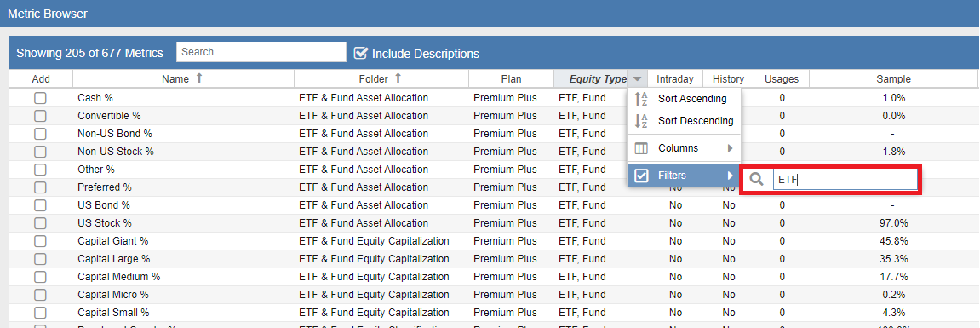Click the Capital Small % metric name
This screenshot has width=980, height=328.
click(113, 313)
